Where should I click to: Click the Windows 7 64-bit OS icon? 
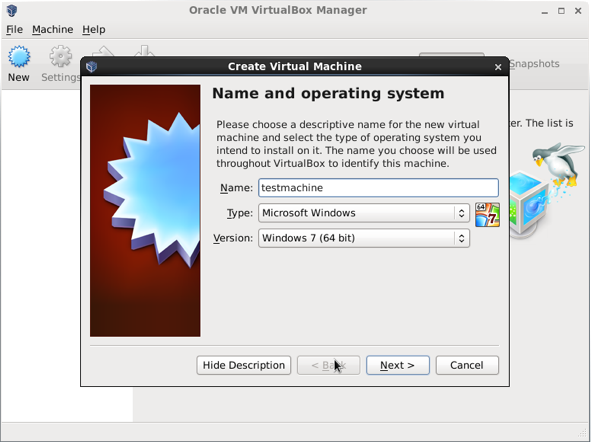click(487, 214)
